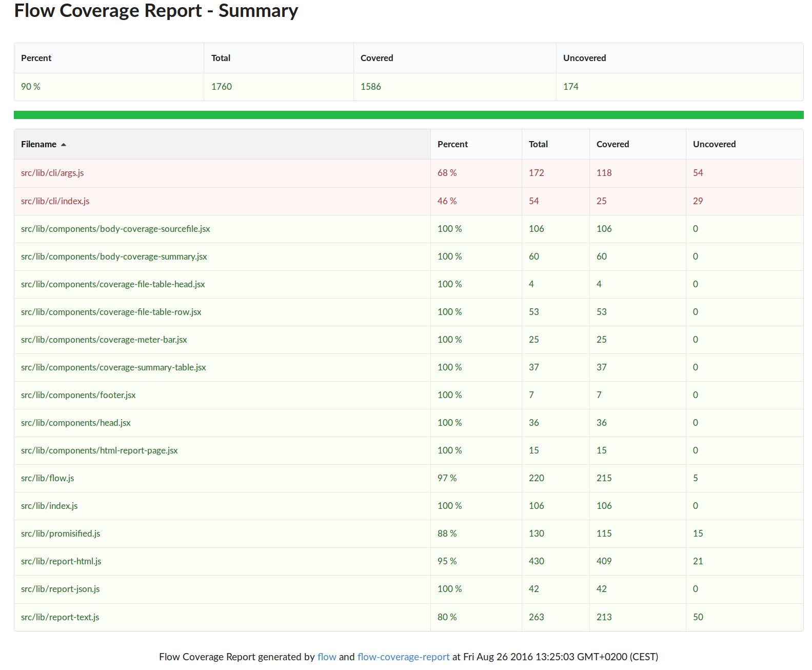Screen dimensions: 812x670
Task: Open coverage-meter-bar.jsx file report
Action: (x=104, y=340)
